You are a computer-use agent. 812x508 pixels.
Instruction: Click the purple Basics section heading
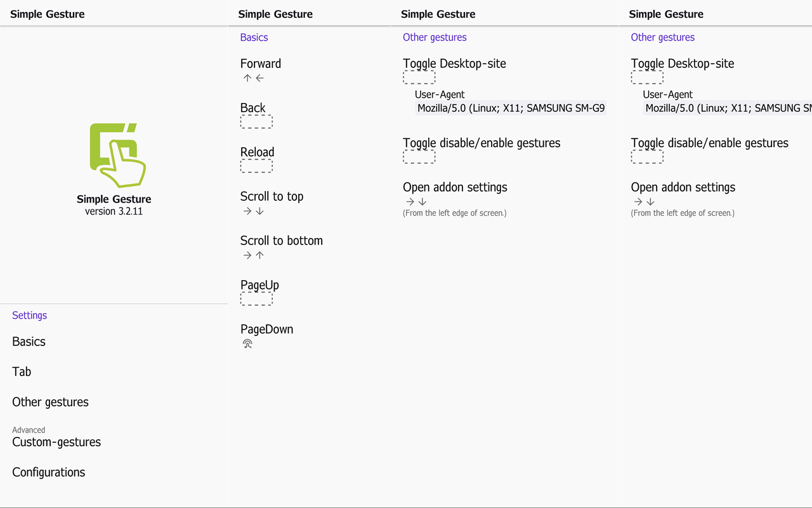coord(254,37)
